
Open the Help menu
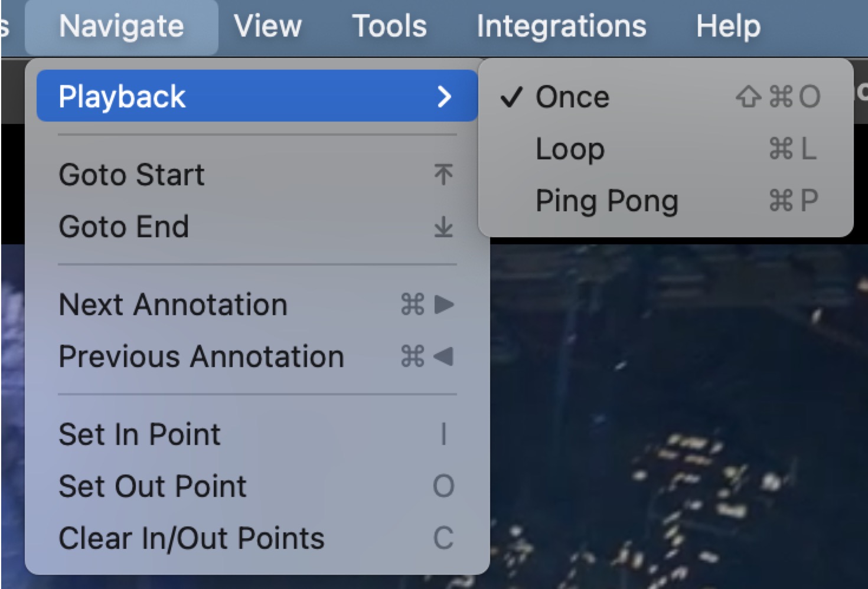pos(728,27)
